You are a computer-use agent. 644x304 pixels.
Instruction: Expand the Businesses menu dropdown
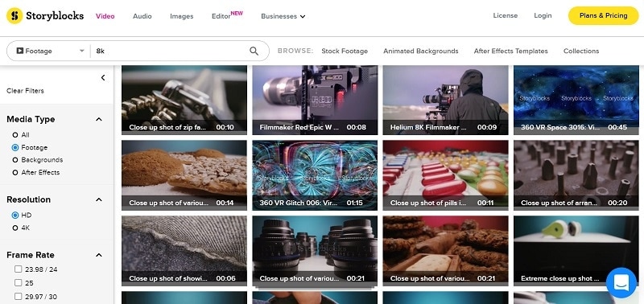[x=283, y=16]
